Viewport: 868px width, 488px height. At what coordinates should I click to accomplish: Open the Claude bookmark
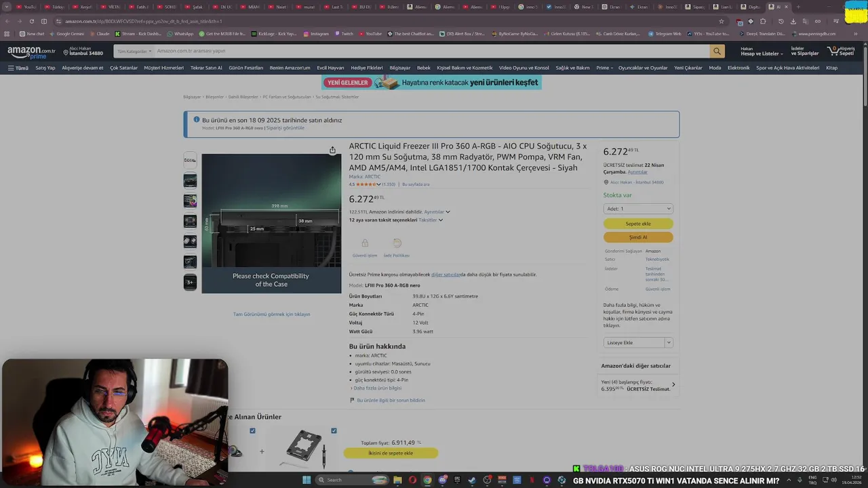click(x=100, y=33)
